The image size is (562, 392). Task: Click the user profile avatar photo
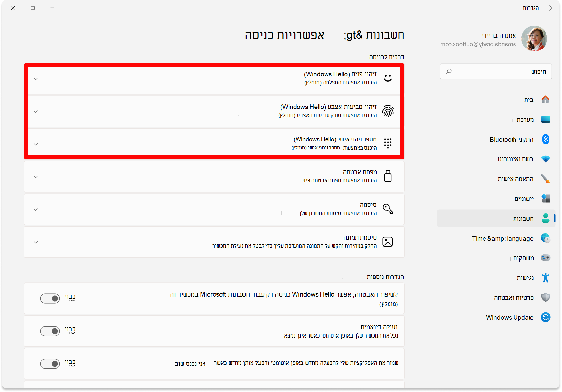point(534,39)
